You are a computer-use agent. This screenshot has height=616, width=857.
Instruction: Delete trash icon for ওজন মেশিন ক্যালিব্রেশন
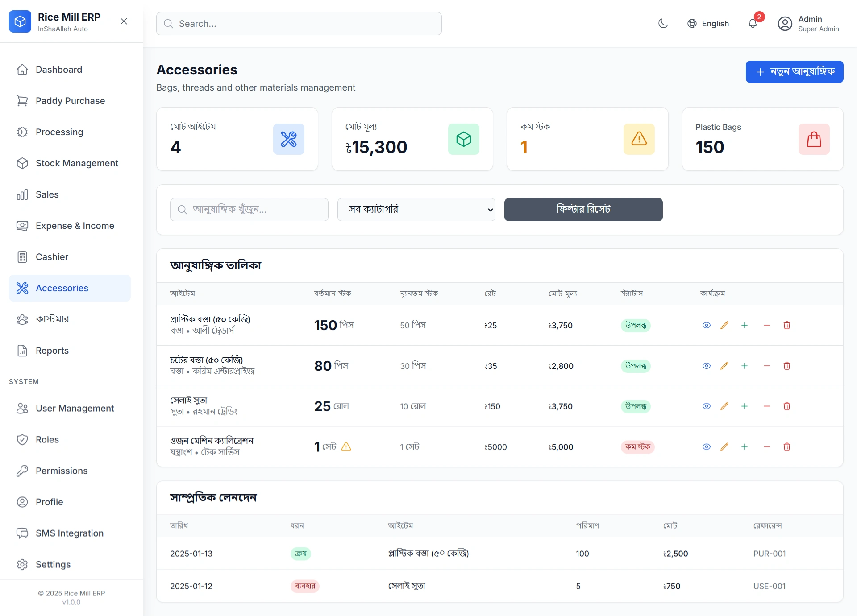pos(787,447)
